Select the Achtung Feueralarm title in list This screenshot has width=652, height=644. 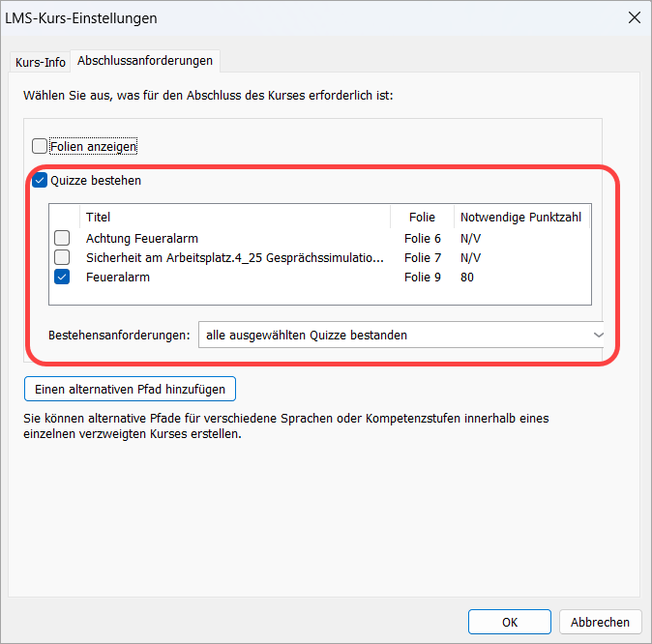tap(141, 238)
